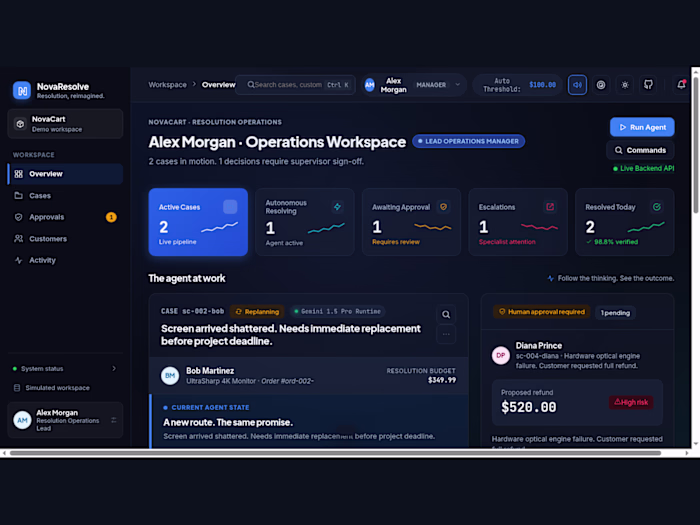This screenshot has height=525, width=700.
Task: Click CASE sc-002-bob identifier
Action: tap(192, 311)
